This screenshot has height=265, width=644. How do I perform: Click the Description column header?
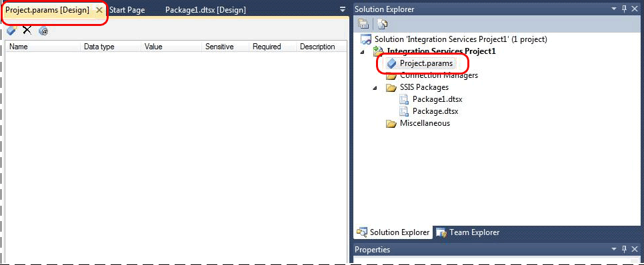point(321,47)
